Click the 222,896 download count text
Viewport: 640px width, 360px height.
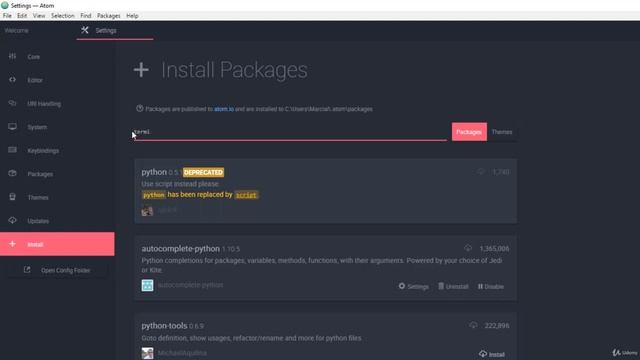497,326
